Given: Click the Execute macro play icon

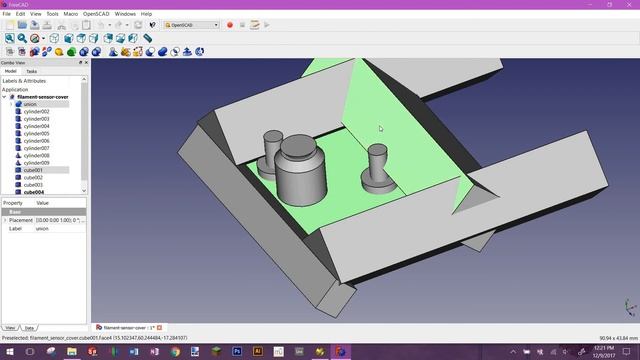Looking at the screenshot, I should 267,25.
